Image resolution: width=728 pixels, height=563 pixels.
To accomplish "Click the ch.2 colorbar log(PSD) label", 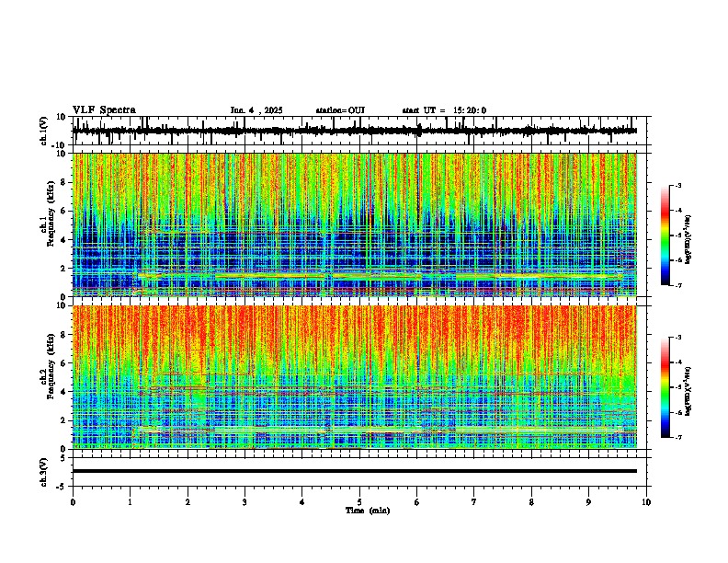I will 688,391.
